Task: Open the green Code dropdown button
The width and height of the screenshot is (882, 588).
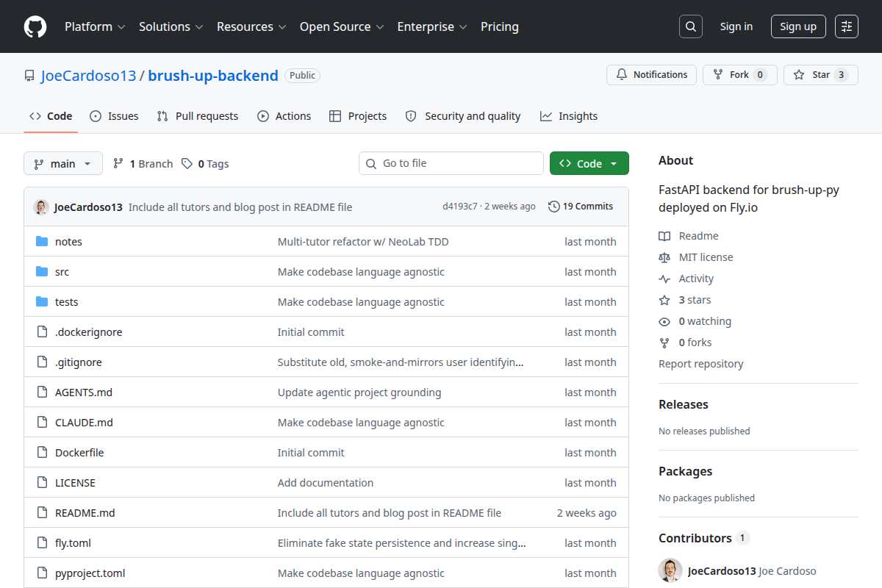Action: pos(589,163)
